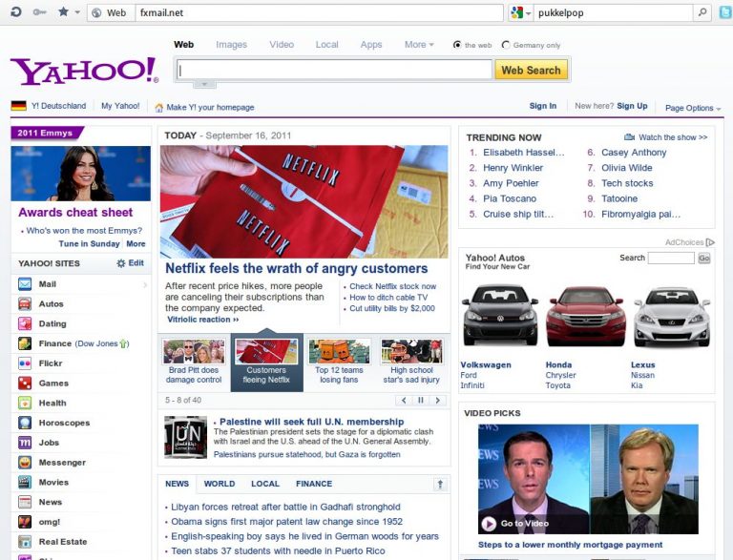733x560 pixels.
Task: Open the Games dice icon
Action: pyautogui.click(x=25, y=383)
